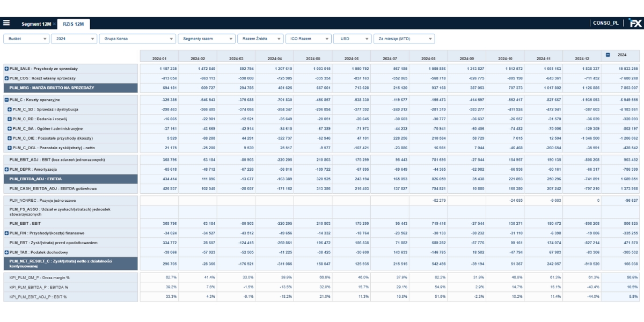644x322 pixels.
Task: Open the hamburger main menu
Action: coord(6,23)
